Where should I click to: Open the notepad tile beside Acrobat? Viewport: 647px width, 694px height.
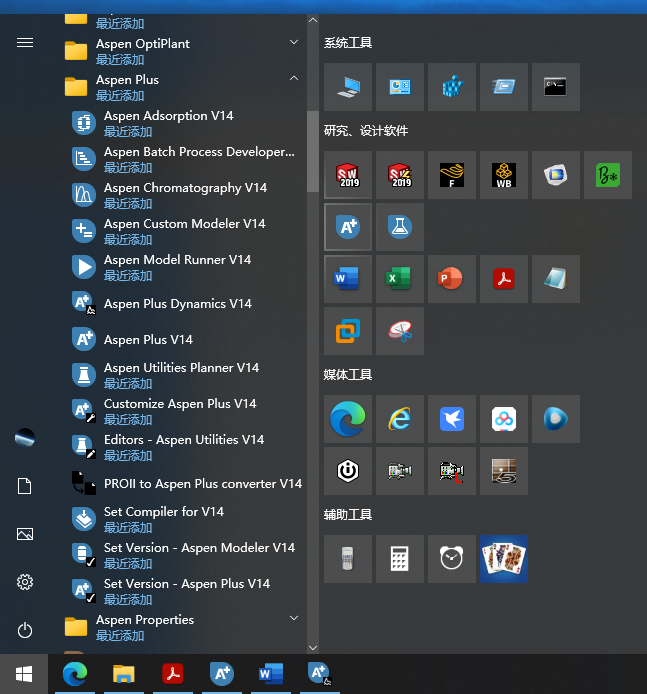pos(556,279)
